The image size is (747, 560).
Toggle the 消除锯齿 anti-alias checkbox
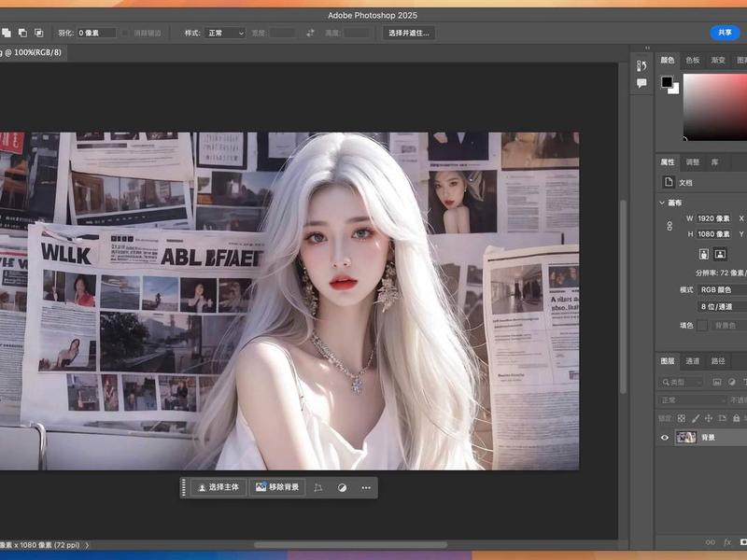click(125, 33)
